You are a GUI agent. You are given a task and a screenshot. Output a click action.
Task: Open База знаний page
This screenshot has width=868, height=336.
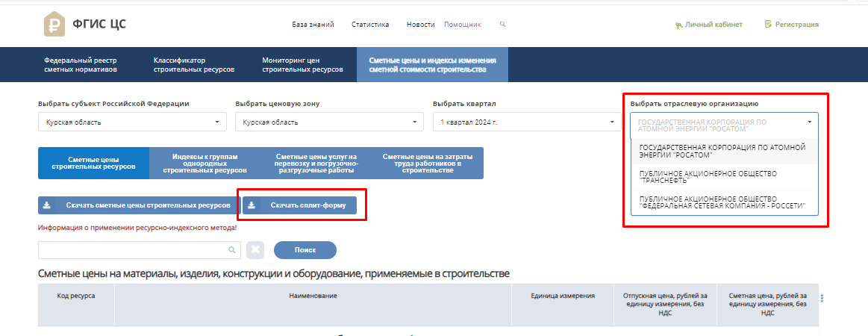click(x=313, y=25)
